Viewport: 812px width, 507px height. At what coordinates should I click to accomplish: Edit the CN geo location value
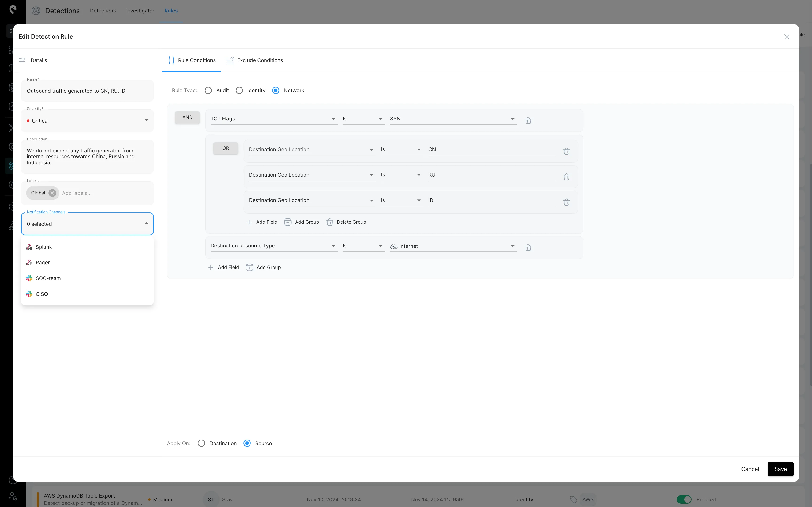click(x=491, y=150)
